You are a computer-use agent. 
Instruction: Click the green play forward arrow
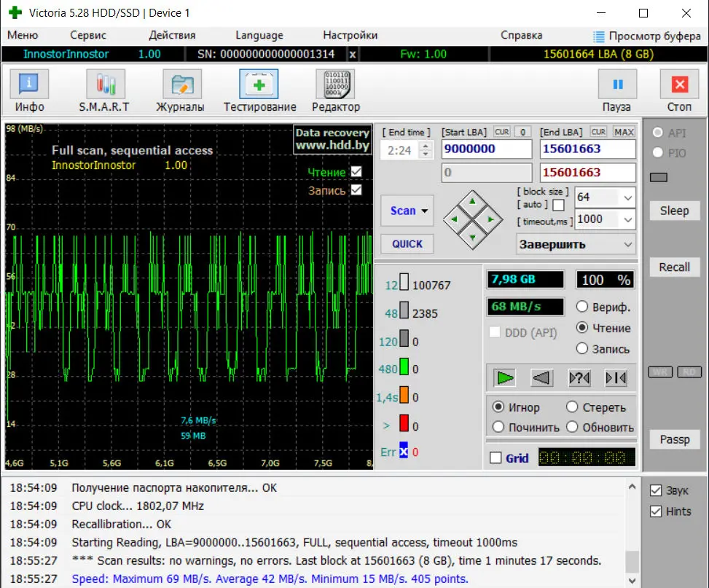pyautogui.click(x=505, y=377)
